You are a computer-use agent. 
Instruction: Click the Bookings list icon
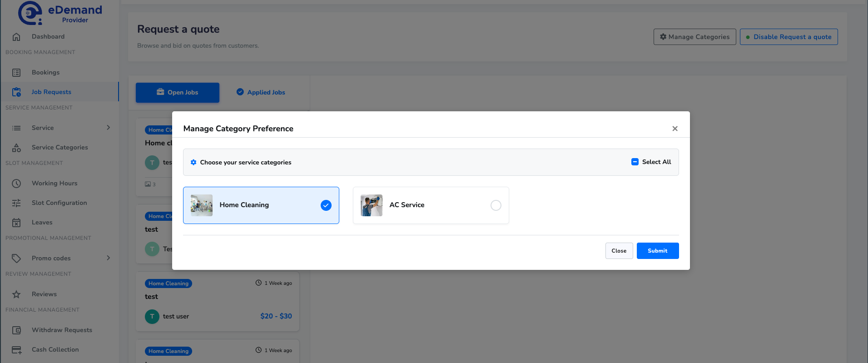16,73
